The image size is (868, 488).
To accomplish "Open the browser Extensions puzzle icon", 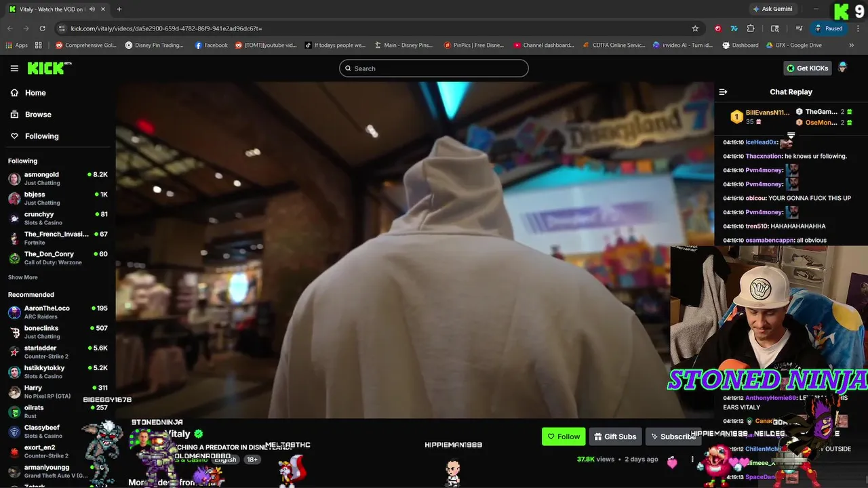I will 751,28.
